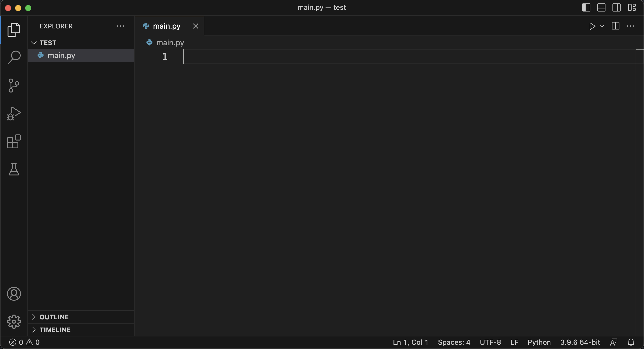
Task: Expand the TIMELINE section
Action: tap(55, 330)
